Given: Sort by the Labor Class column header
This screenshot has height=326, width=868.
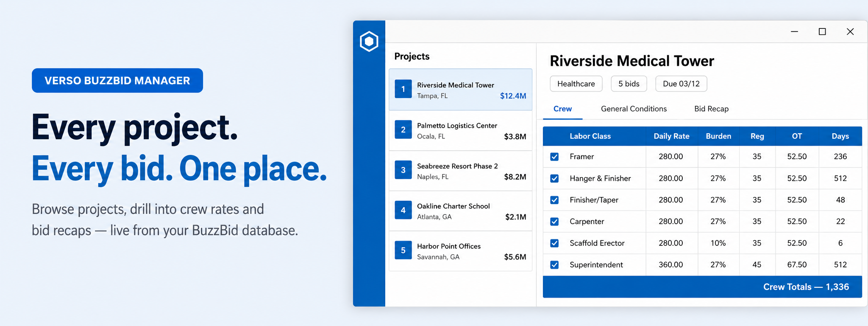Looking at the screenshot, I should coord(590,136).
